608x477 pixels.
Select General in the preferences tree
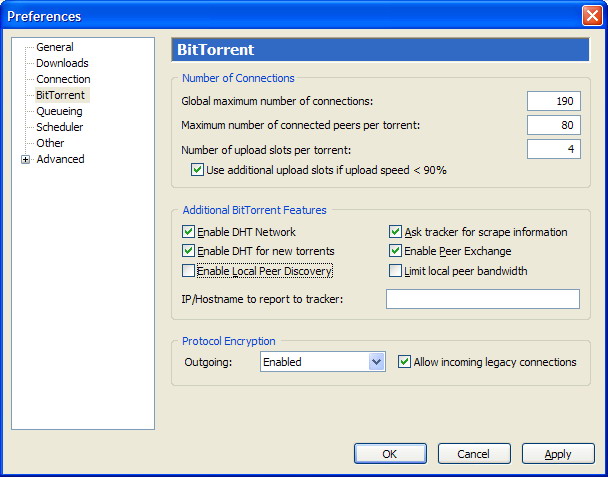pyautogui.click(x=55, y=47)
